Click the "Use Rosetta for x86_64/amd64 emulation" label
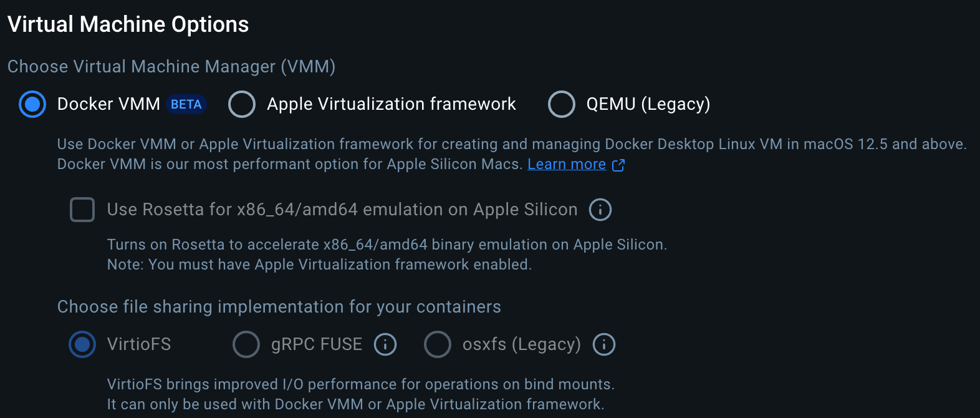 [342, 210]
